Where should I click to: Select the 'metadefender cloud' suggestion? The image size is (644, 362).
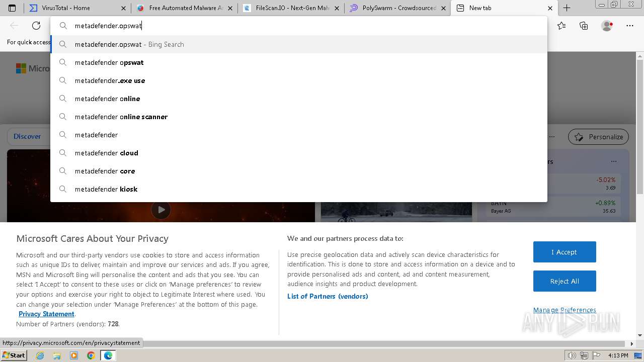[299, 153]
